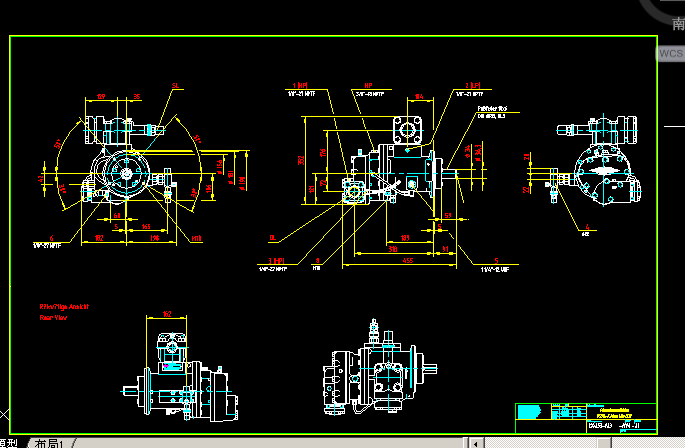The image size is (685, 448).
Task: Click the blue logo in the title block
Action: (x=530, y=411)
